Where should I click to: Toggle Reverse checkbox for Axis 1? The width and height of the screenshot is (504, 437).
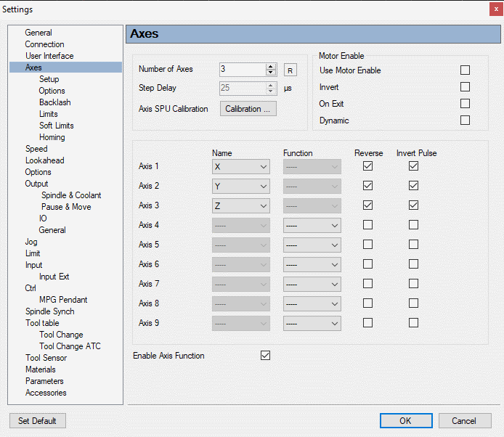tap(368, 166)
